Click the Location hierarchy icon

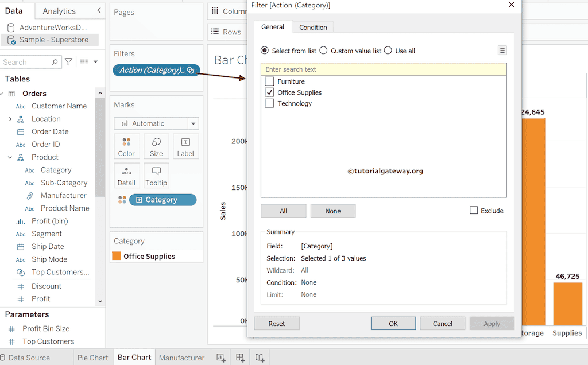point(21,119)
